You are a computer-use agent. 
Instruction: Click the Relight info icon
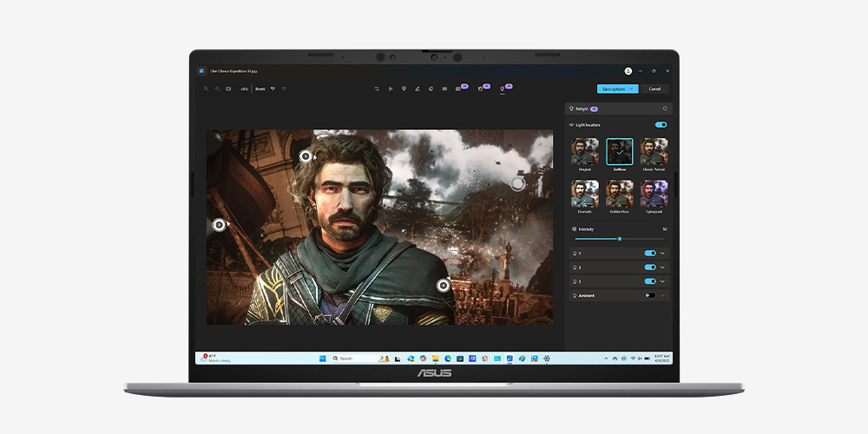665,108
